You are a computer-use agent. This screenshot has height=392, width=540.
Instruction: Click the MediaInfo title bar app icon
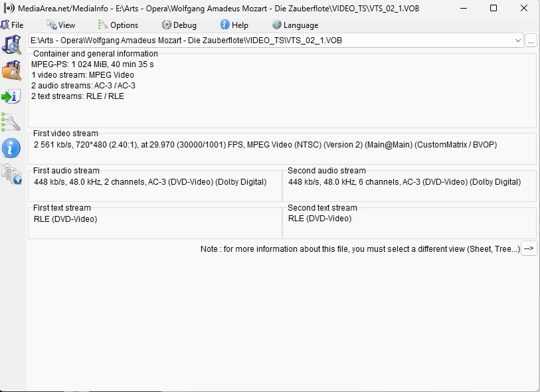click(9, 8)
